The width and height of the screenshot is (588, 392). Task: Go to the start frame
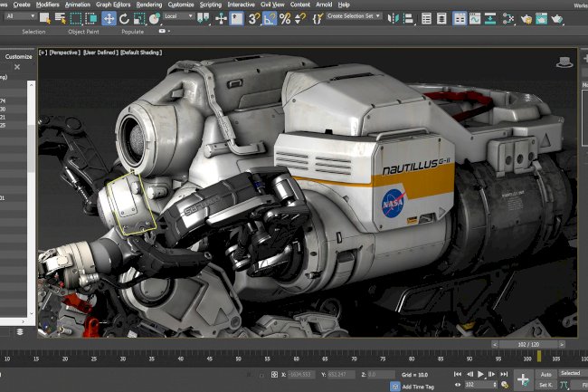click(x=458, y=374)
